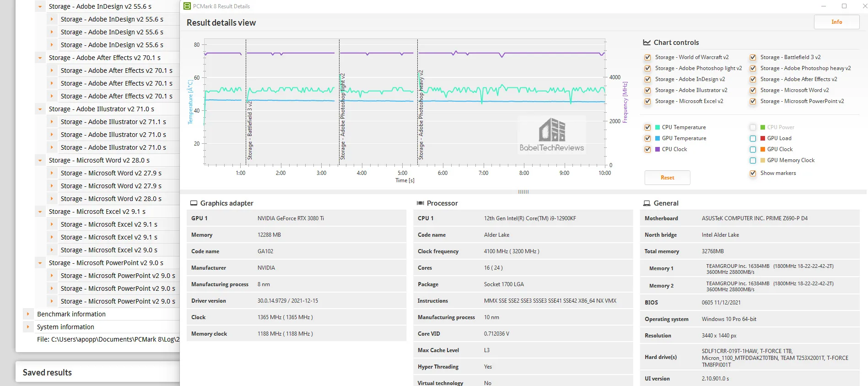This screenshot has height=386, width=868.
Task: Click the CPU Temperature color swatch
Action: click(x=658, y=127)
